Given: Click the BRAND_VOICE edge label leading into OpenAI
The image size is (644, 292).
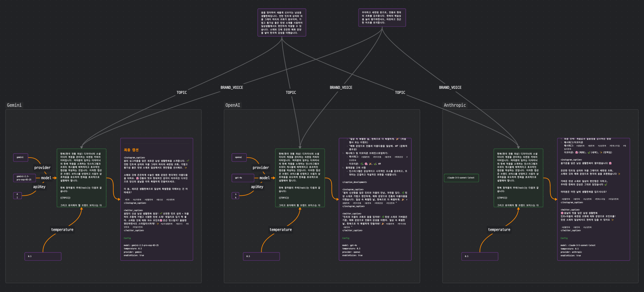Looking at the screenshot, I should click(x=341, y=88).
